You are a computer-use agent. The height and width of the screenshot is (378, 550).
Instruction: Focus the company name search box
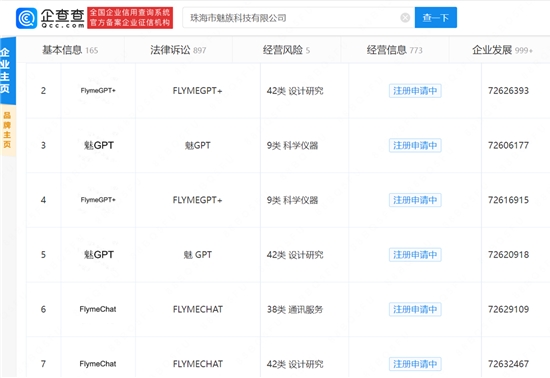point(291,18)
